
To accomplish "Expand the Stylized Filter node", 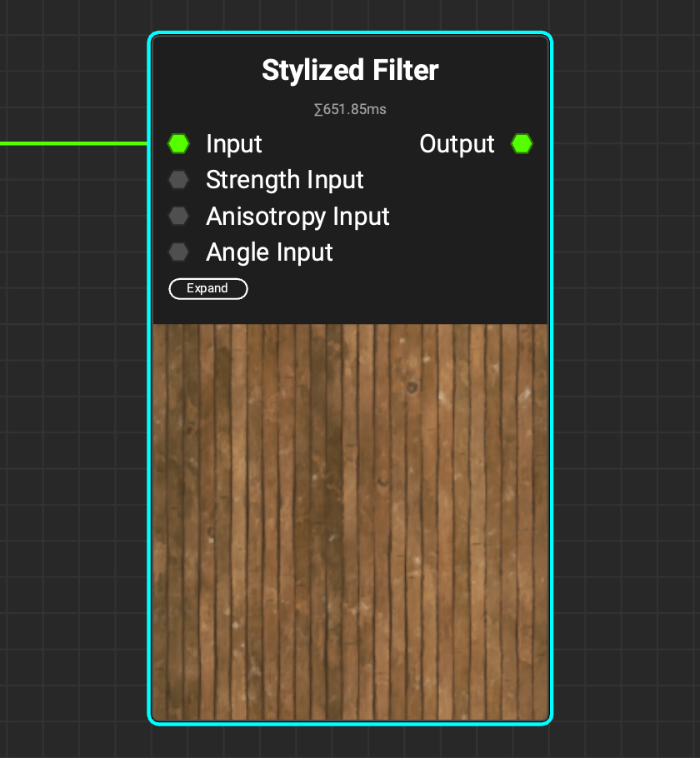I will (x=208, y=288).
